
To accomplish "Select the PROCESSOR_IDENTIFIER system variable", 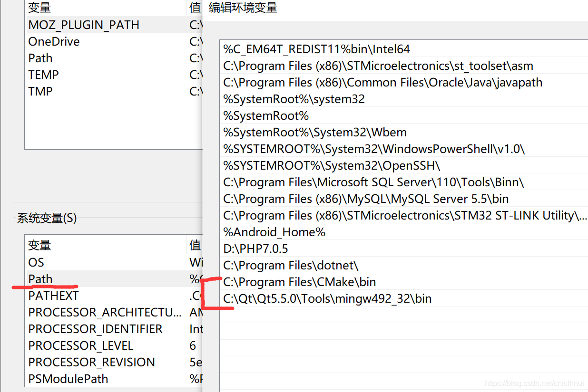I will (x=114, y=329).
